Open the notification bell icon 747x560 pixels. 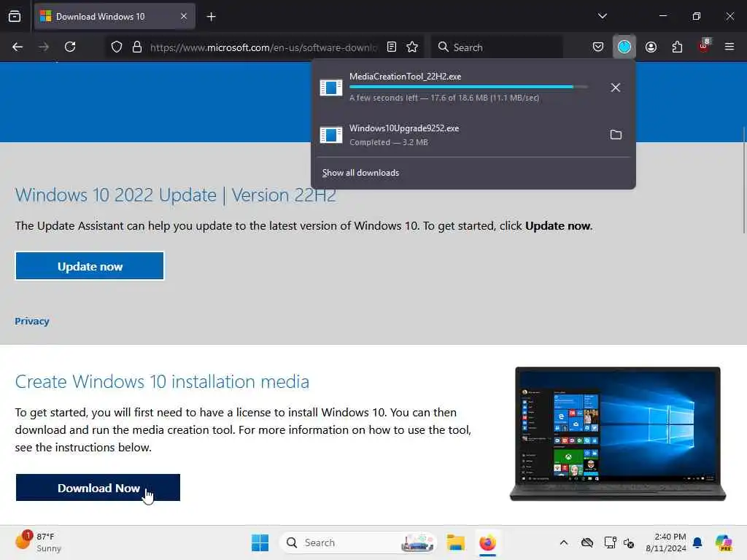tap(697, 542)
